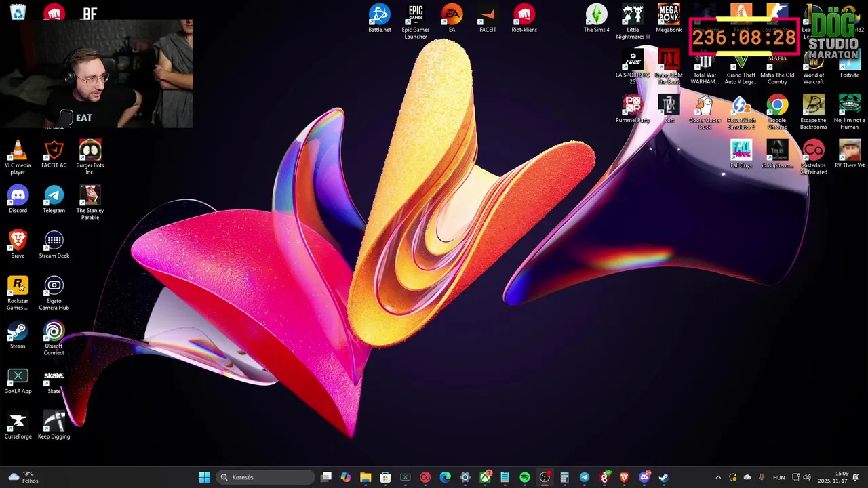The width and height of the screenshot is (868, 488).
Task: Click the microphone tray icon
Action: tap(762, 477)
